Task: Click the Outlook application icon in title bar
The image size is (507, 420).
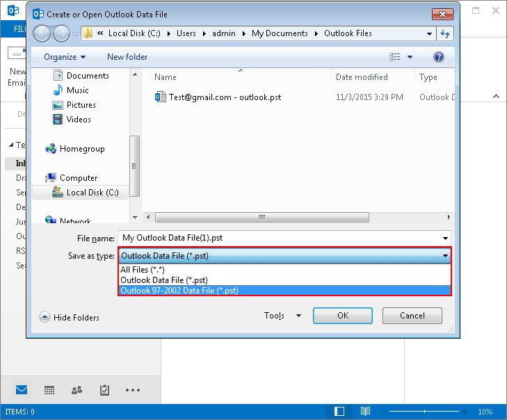Action: [13, 10]
